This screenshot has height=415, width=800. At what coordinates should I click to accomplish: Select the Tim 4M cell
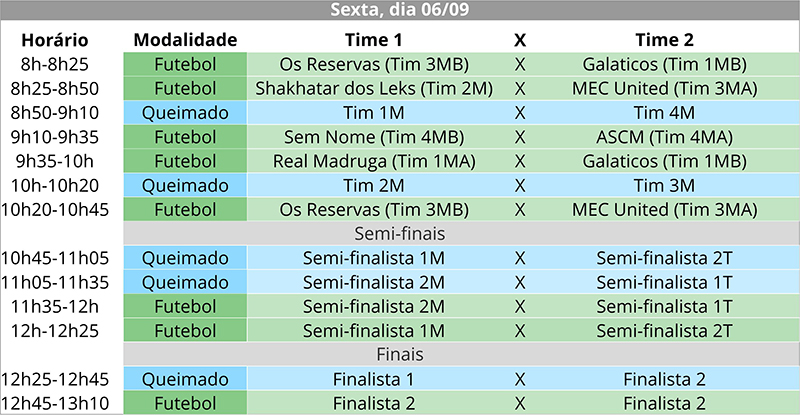point(664,112)
